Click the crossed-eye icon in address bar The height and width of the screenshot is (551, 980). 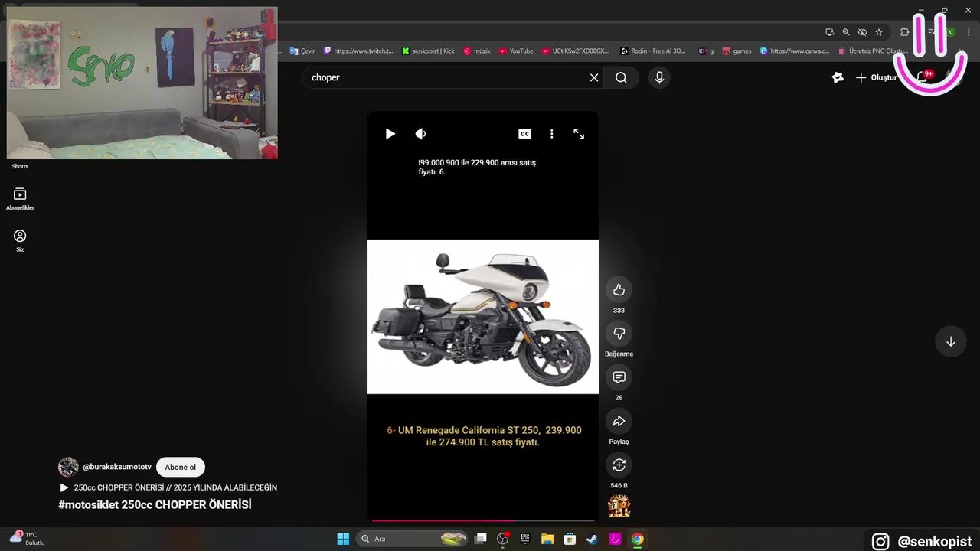862,32
